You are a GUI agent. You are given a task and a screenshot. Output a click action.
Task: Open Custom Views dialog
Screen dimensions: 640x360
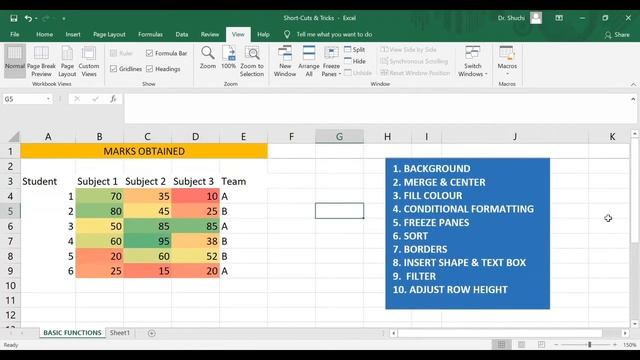point(89,61)
